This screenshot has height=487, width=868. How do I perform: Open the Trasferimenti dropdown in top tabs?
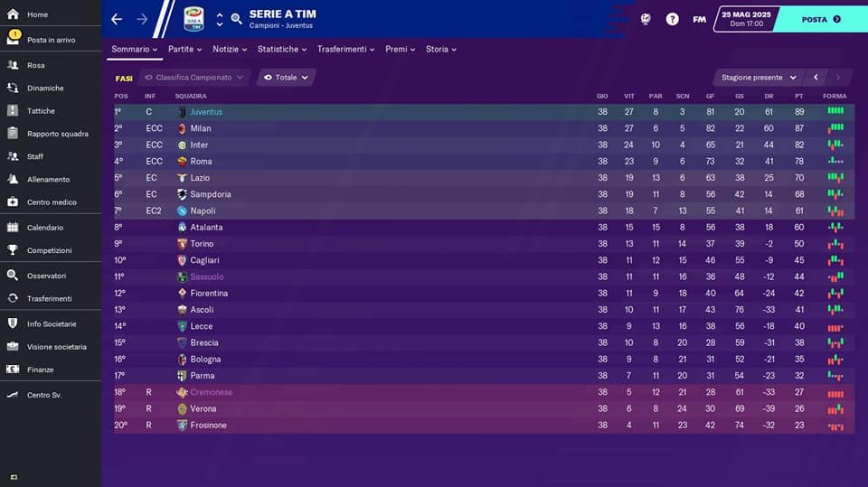coord(346,50)
